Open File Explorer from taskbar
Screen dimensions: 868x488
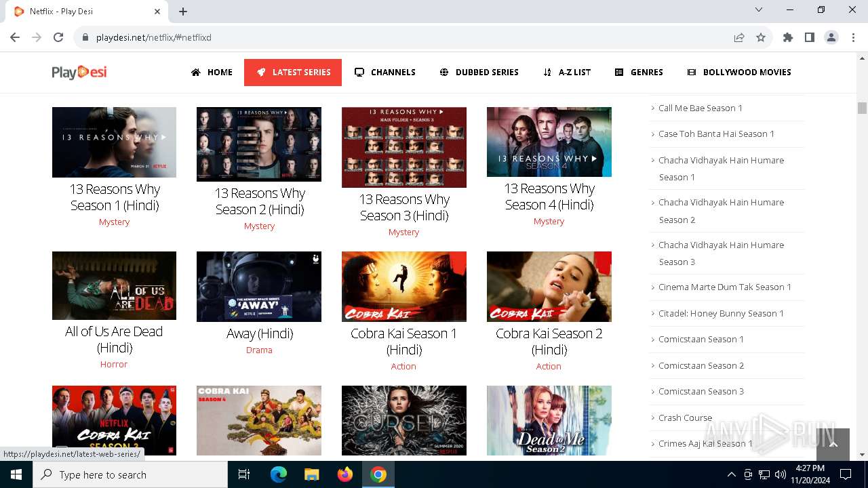coord(311,474)
